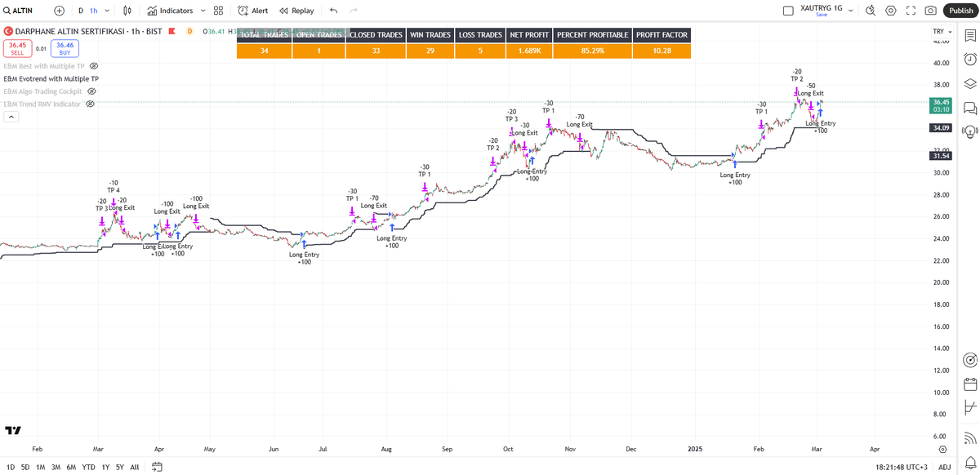Set range to 1Y
This screenshot has height=475, width=980.
(105, 467)
